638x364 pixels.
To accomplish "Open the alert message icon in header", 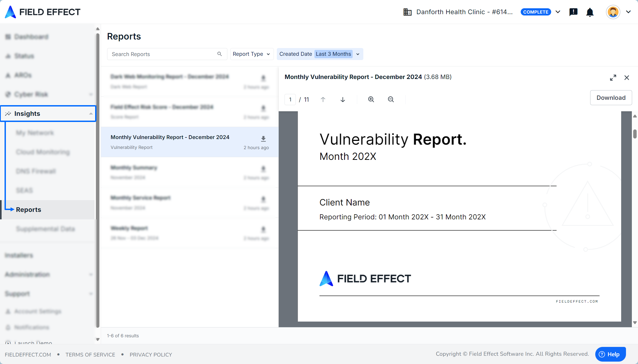I will pyautogui.click(x=573, y=12).
